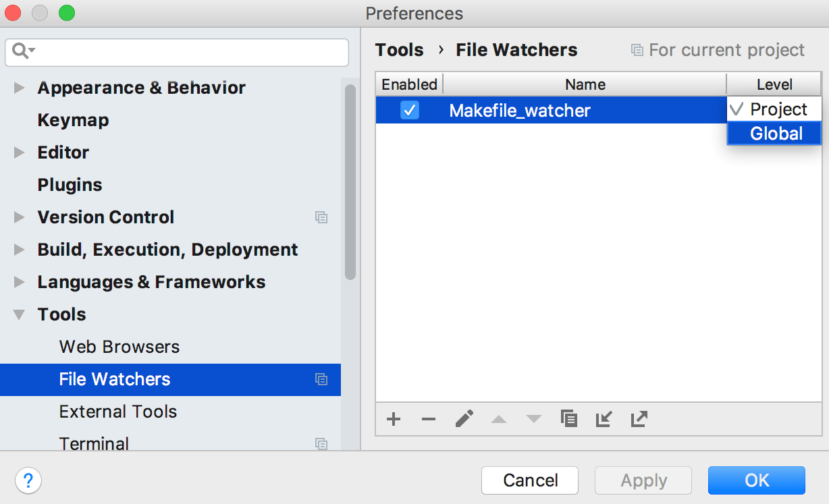Edit the selected watcher with pencil icon
This screenshot has height=504, width=829.
(464, 419)
